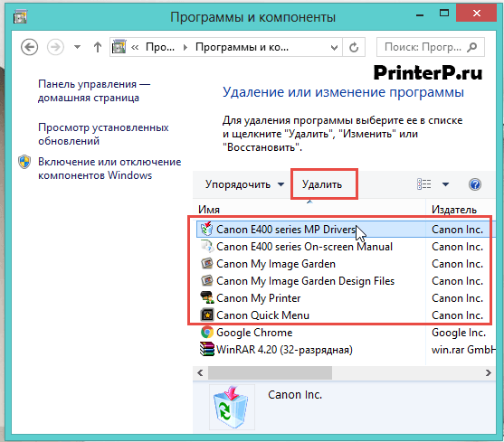
Task: Click the '«' breadcrumb overflow chevron
Action: (135, 48)
